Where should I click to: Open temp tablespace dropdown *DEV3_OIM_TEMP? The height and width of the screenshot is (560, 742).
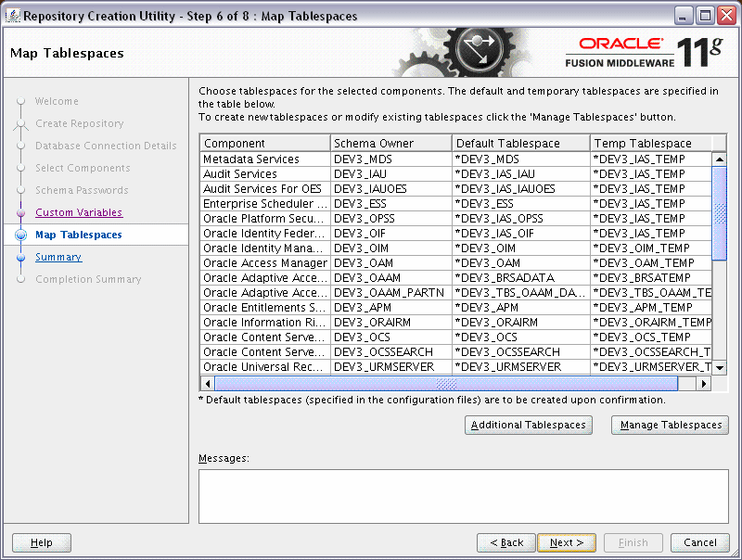tap(651, 248)
